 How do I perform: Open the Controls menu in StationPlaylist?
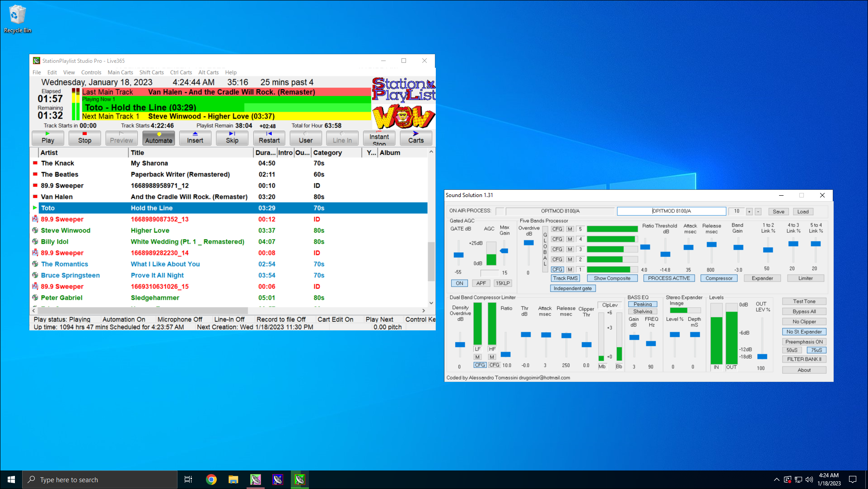click(91, 72)
